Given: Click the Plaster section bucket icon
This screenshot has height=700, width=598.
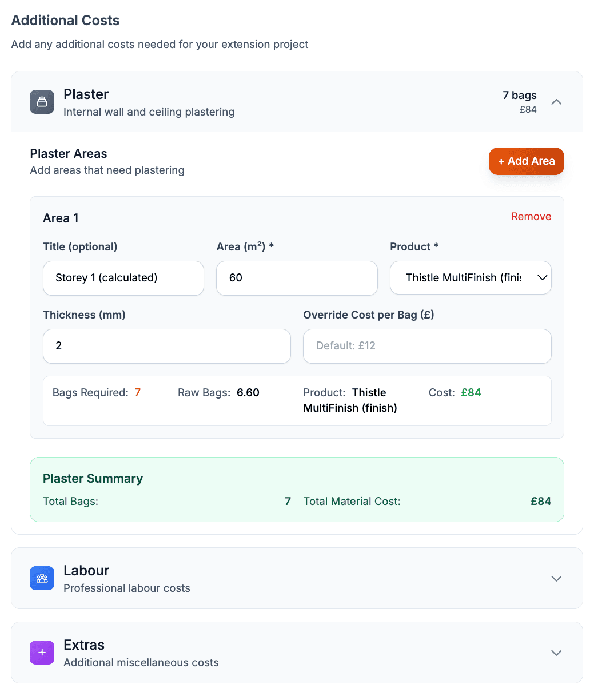Looking at the screenshot, I should tap(42, 102).
